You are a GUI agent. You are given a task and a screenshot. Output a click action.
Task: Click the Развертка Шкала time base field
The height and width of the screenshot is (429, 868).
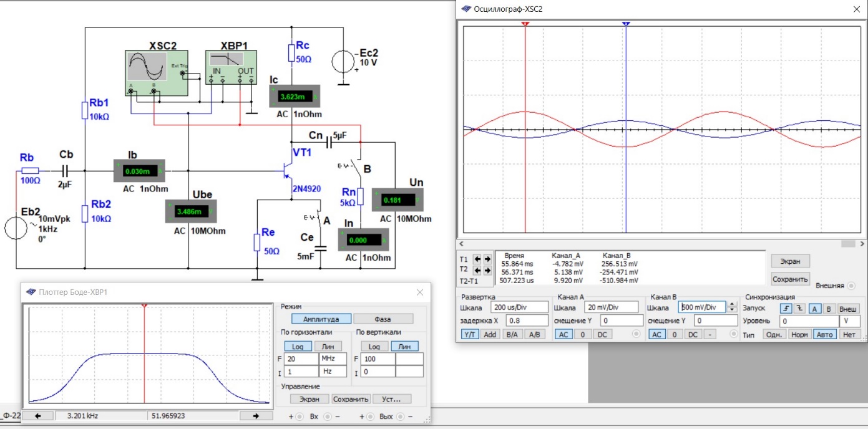click(x=520, y=307)
